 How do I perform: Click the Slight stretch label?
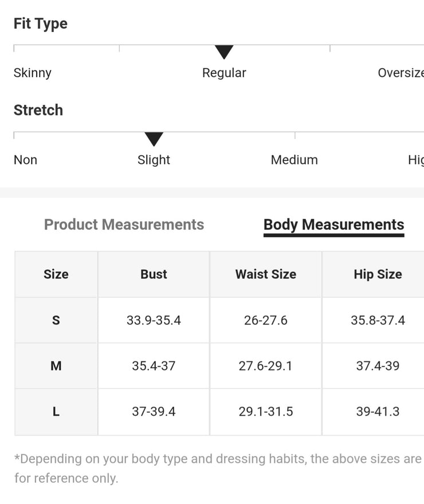click(154, 160)
